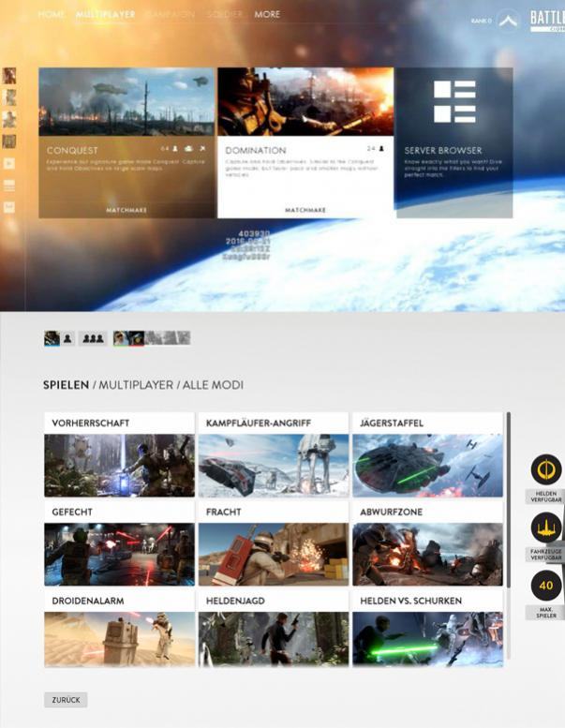Click MATCHMAKE on the Domination card
This screenshot has height=728, width=565.
305,210
